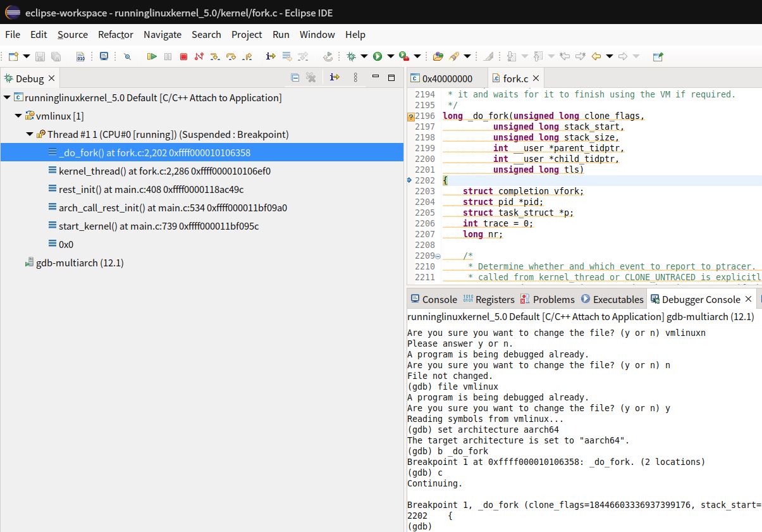Click the Project menu
This screenshot has width=762, height=532.
coord(247,34)
